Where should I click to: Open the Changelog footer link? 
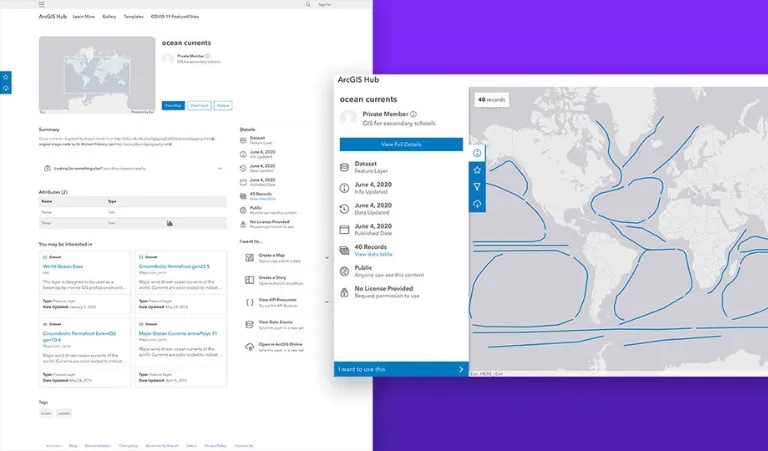128,446
